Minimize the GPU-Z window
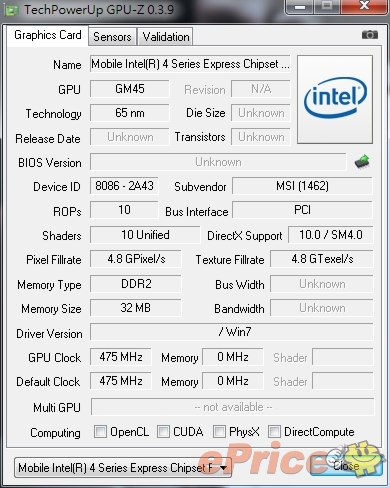 (300, 7)
